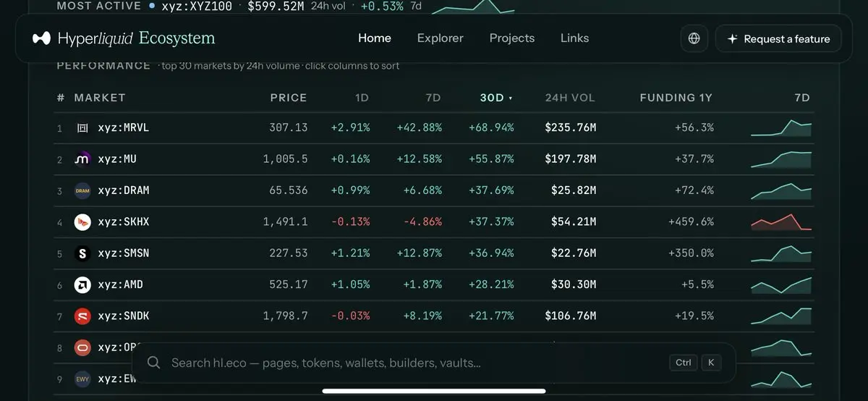Click the SMSN market logo icon

coord(82,253)
